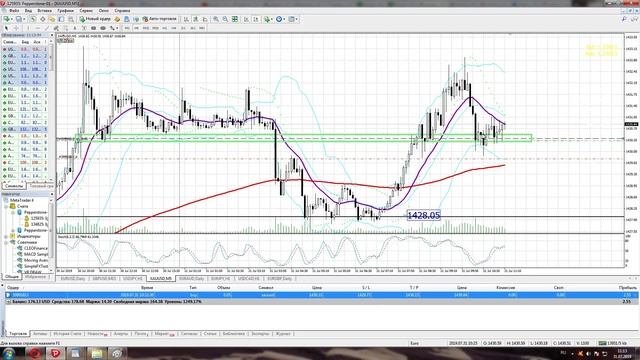Select the Символы tab in Market Watch

(13, 186)
